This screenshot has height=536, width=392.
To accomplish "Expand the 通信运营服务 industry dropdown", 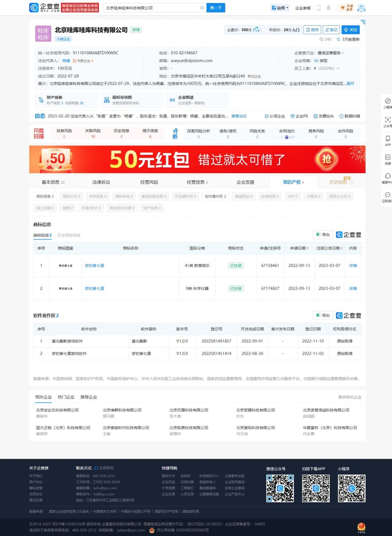I will (343, 53).
